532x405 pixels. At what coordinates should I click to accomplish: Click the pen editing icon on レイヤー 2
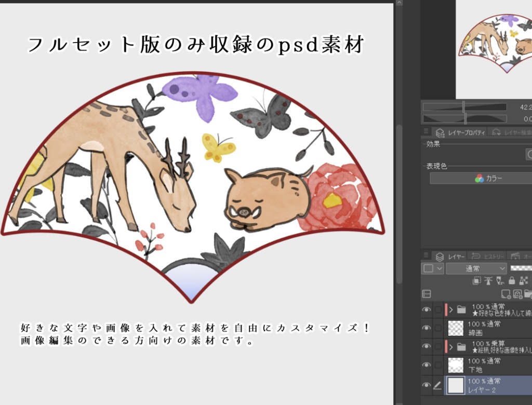click(437, 385)
